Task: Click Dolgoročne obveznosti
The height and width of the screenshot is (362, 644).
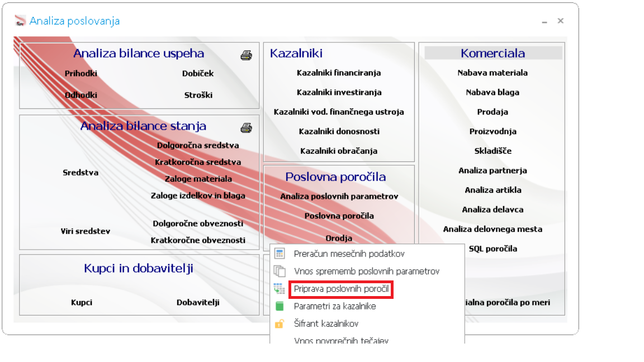Action: [198, 223]
